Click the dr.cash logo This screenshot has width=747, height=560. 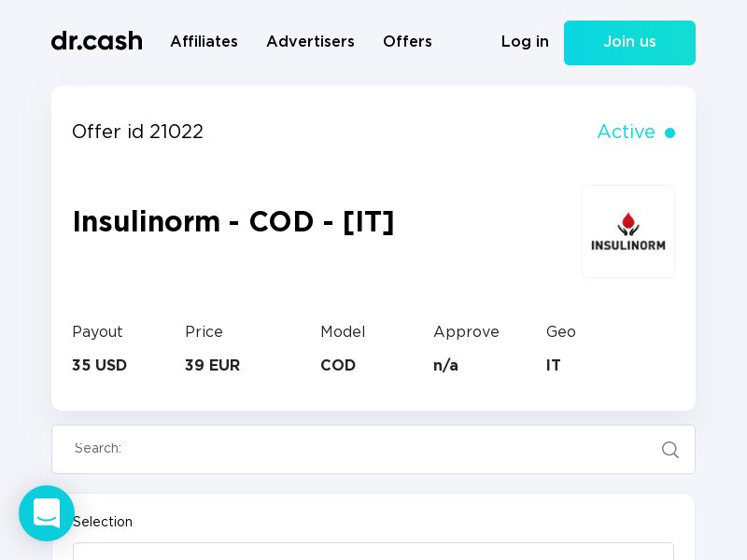click(97, 41)
